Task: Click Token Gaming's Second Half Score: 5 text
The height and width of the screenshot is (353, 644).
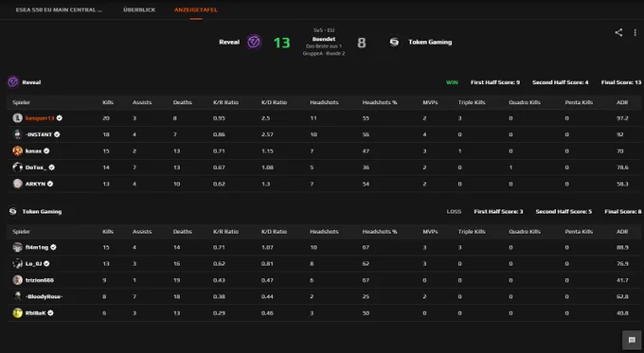Action: (x=563, y=211)
